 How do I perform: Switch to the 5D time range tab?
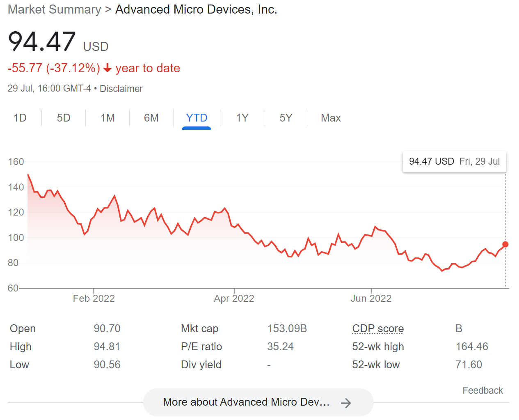(64, 118)
